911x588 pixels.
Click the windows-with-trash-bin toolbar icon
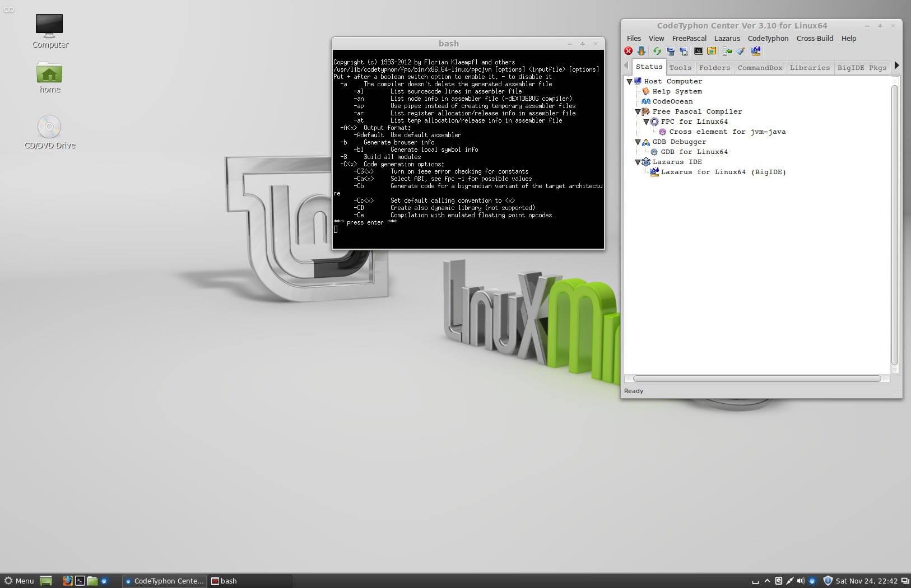click(x=670, y=51)
